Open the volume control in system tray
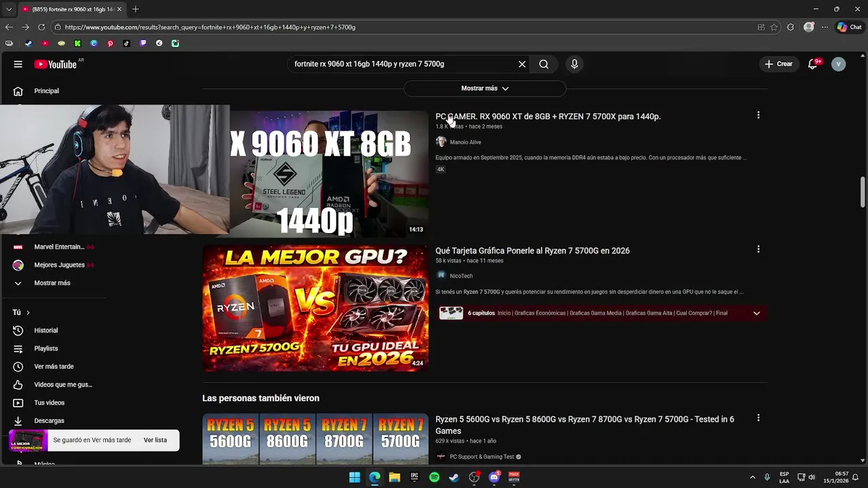This screenshot has height=488, width=868. pos(812,478)
